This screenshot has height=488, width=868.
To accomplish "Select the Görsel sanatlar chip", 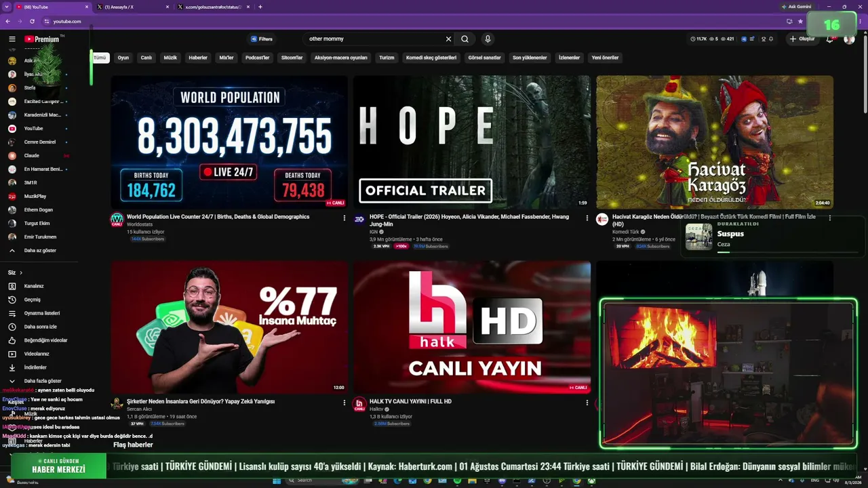I will point(485,58).
